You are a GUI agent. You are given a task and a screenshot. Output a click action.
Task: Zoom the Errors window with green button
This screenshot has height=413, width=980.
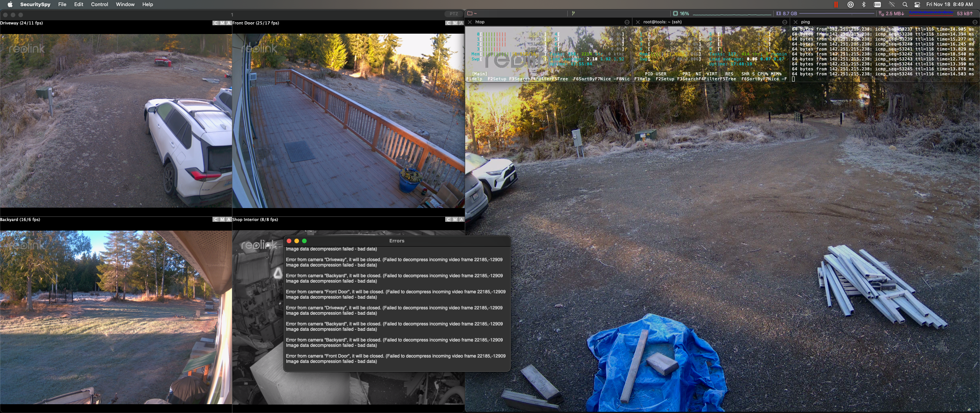click(x=304, y=241)
